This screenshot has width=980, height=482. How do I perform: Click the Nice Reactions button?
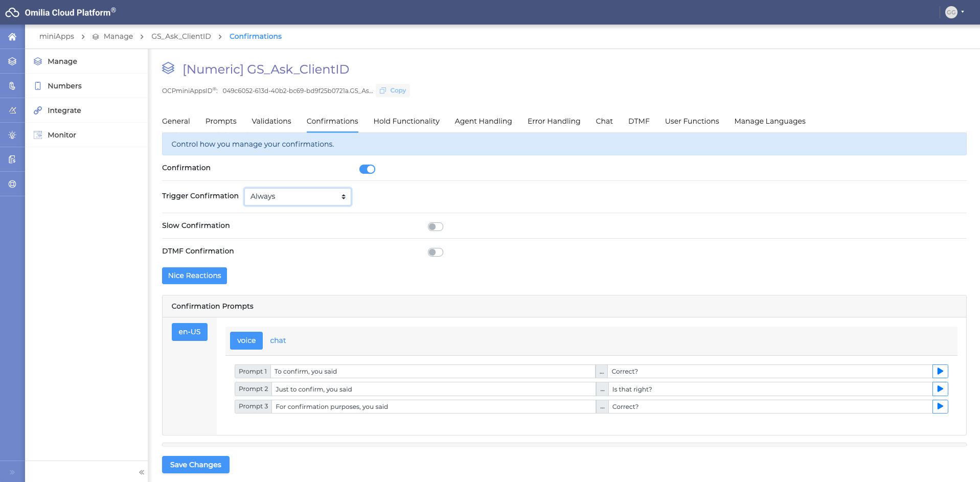[194, 276]
